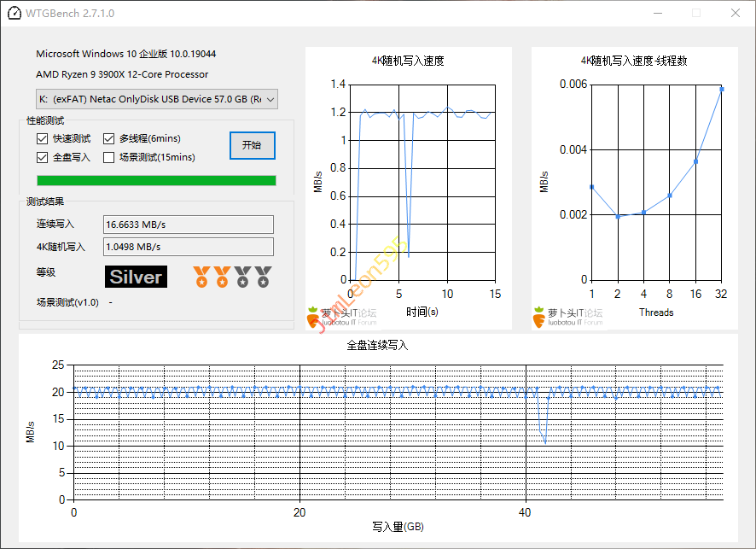
Task: Click carrot logo under 4K随机写入速度 chart
Action: click(314, 316)
